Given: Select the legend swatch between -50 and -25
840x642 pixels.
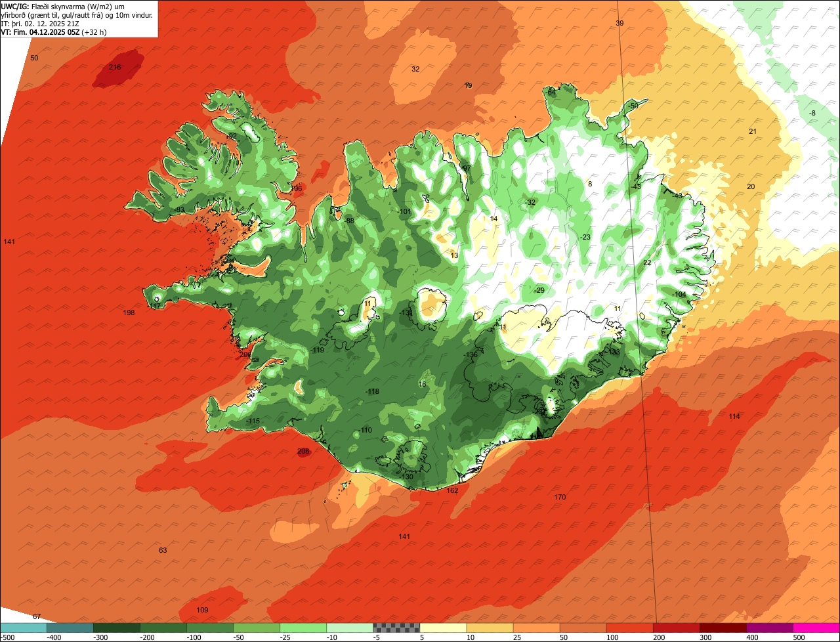Looking at the screenshot, I should pyautogui.click(x=256, y=628).
